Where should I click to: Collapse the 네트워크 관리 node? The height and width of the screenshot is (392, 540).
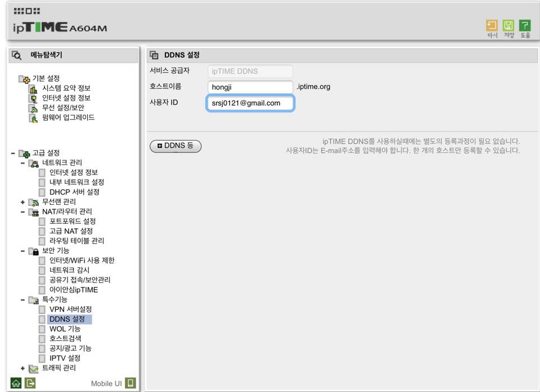[x=22, y=163]
